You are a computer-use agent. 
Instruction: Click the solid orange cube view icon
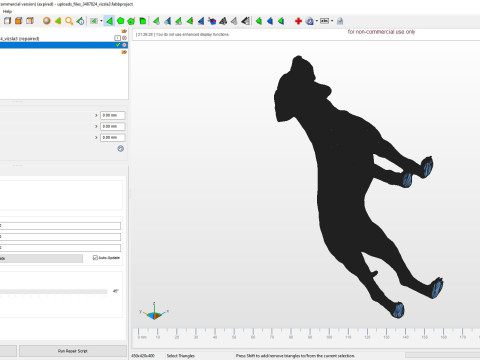point(19,21)
